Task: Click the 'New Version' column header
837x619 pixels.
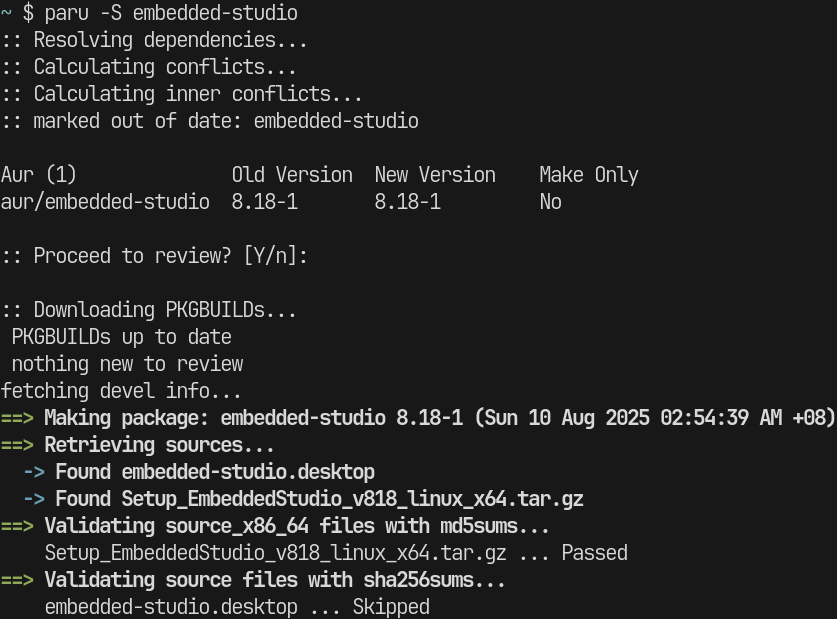Action: [x=435, y=175]
